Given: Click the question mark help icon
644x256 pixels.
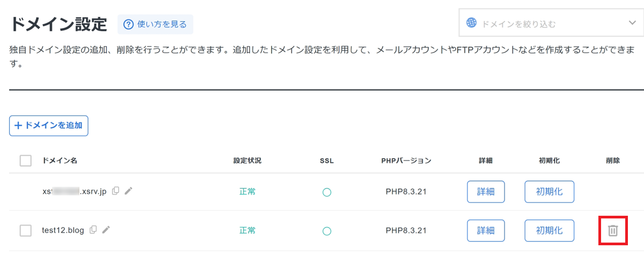Looking at the screenshot, I should tap(128, 24).
